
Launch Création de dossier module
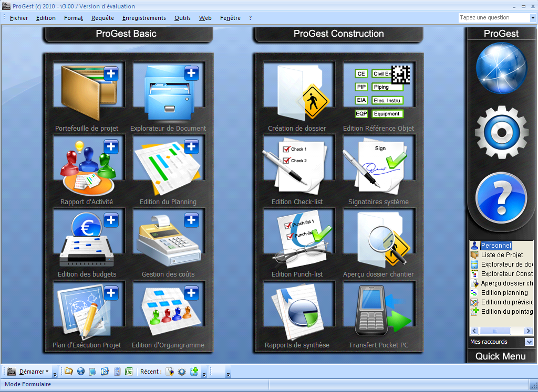pyautogui.click(x=302, y=92)
